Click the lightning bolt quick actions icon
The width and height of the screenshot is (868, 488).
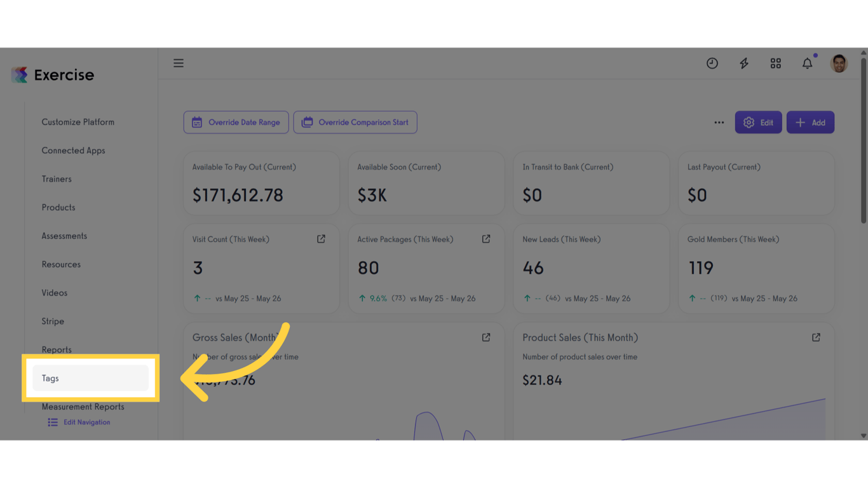pyautogui.click(x=744, y=64)
